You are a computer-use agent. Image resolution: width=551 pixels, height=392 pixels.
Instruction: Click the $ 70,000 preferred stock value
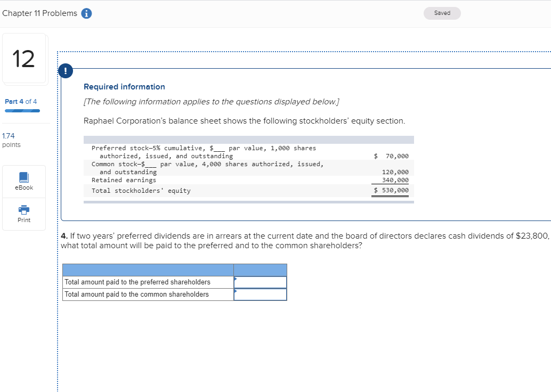click(x=391, y=156)
